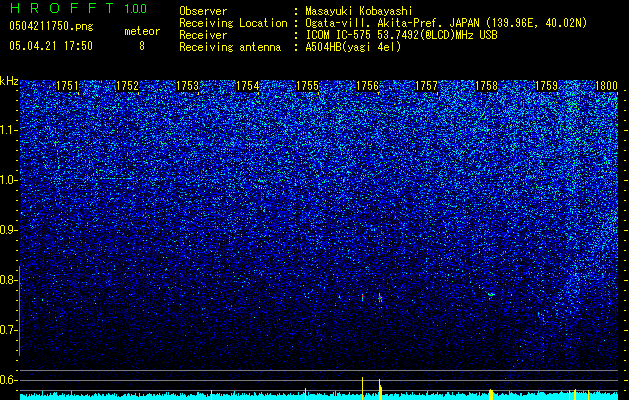Select the observer name Masayuki Kobayashi
This screenshot has height=400, width=629.
click(359, 11)
